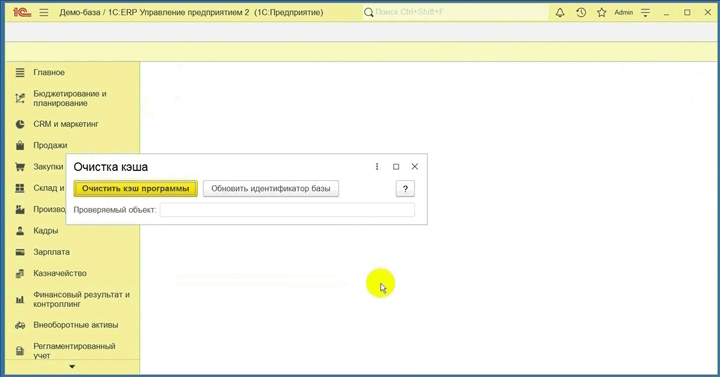720x377 pixels.
Task: Maximize the Очистка кэша dialog
Action: 396,167
